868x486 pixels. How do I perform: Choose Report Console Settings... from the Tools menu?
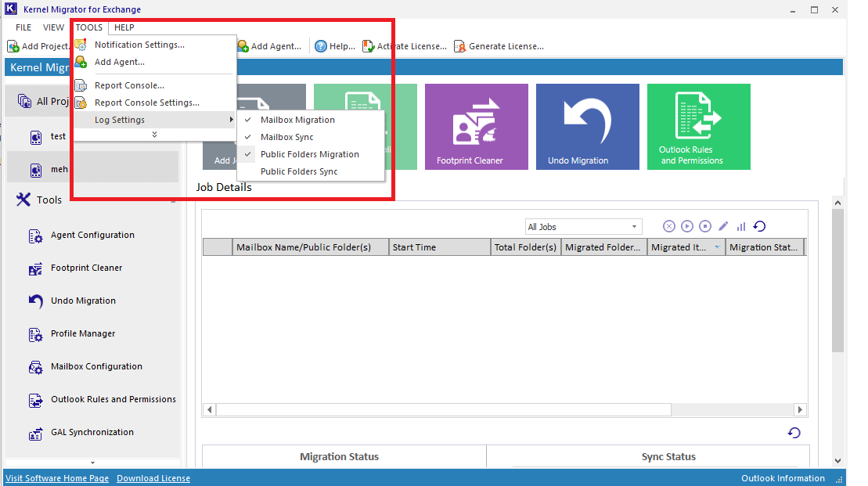click(155, 103)
